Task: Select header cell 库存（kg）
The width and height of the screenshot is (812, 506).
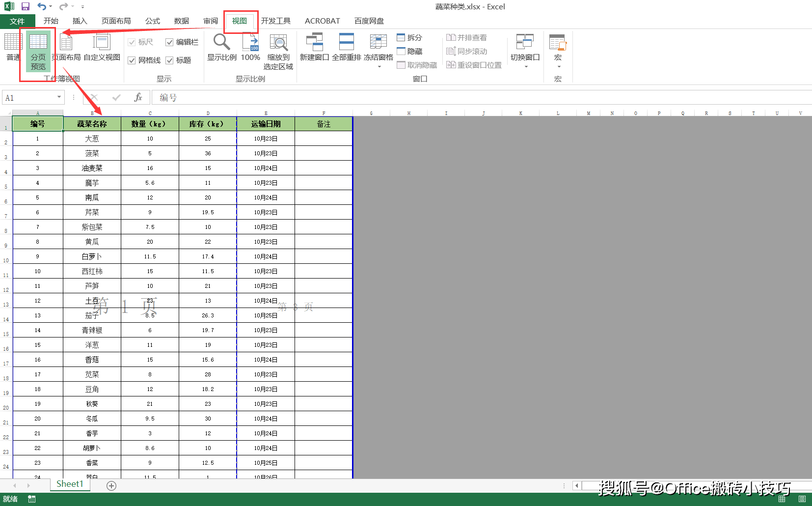Action: (x=208, y=124)
